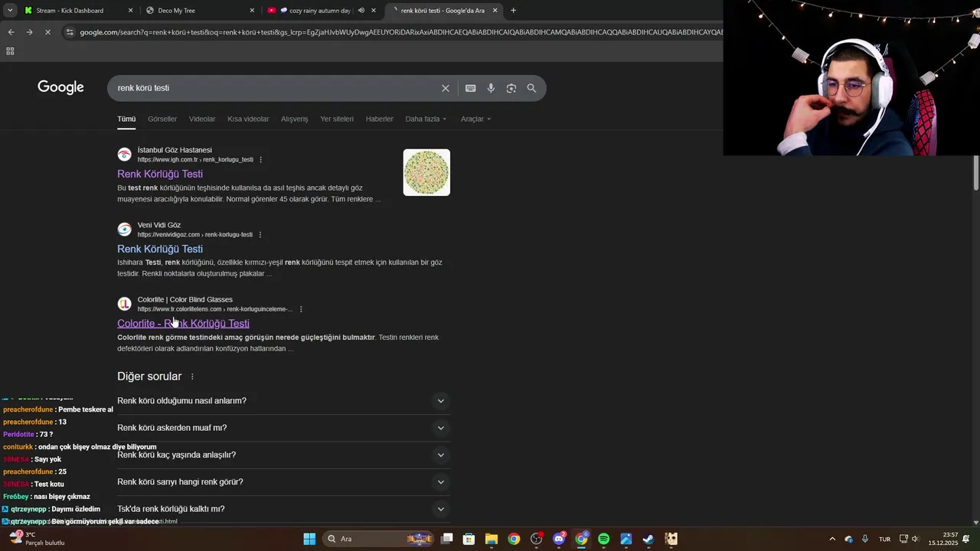Click the weather widget on taskbar
This screenshot has width=980, height=551.
[x=37, y=539]
